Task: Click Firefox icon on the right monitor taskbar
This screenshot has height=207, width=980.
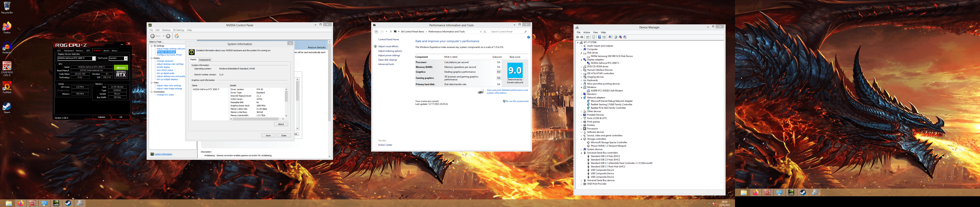Action: click(x=755, y=192)
